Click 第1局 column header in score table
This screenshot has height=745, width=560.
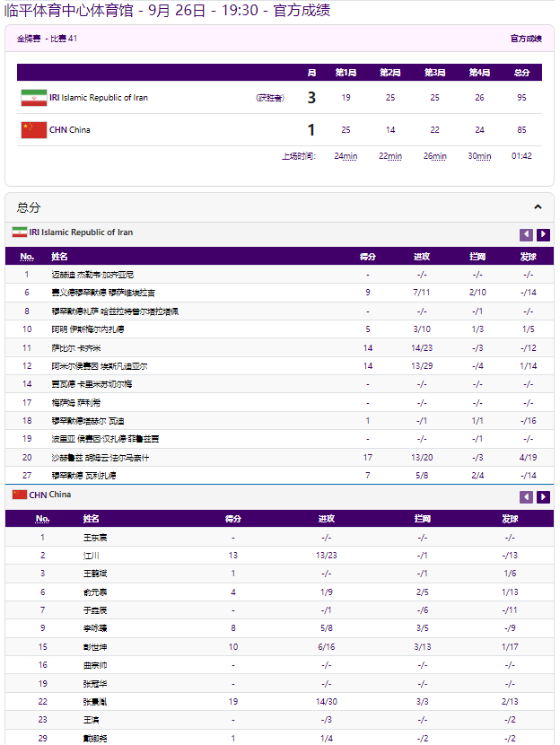tap(346, 73)
